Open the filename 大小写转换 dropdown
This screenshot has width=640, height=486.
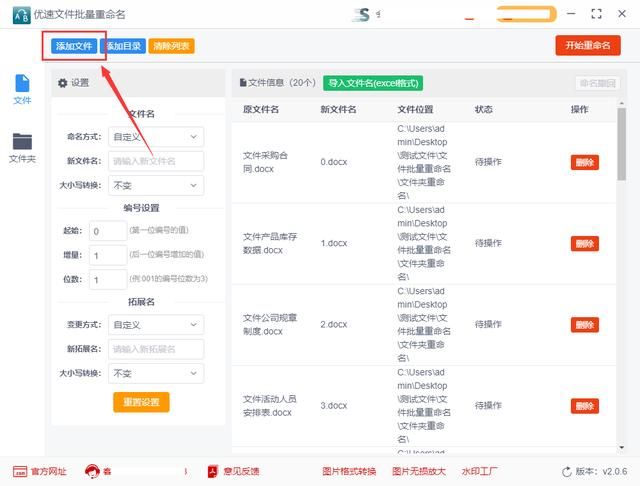156,186
